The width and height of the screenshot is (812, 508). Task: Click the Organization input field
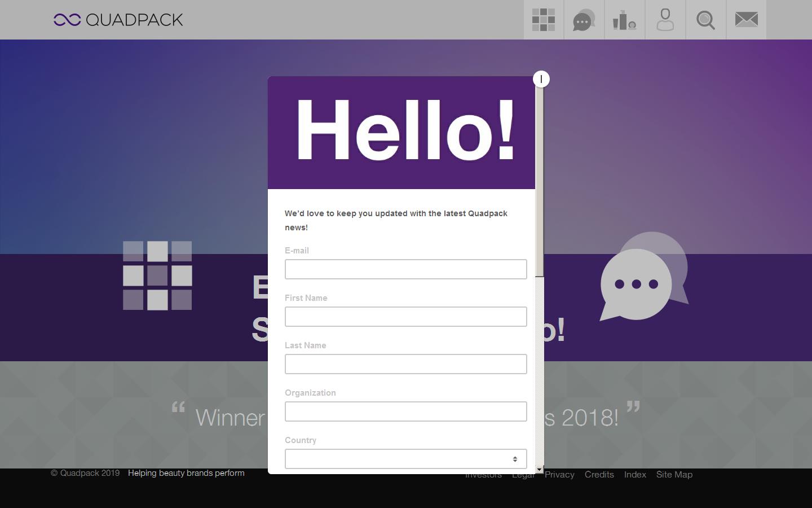(405, 411)
